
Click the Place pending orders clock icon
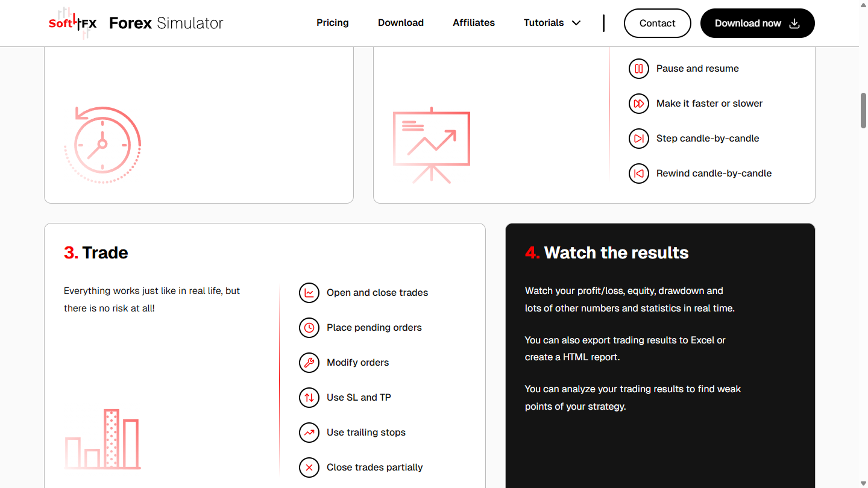(309, 328)
